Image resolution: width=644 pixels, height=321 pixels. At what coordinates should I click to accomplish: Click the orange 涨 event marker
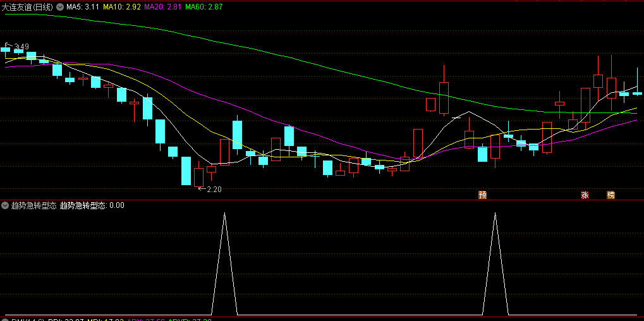(585, 195)
